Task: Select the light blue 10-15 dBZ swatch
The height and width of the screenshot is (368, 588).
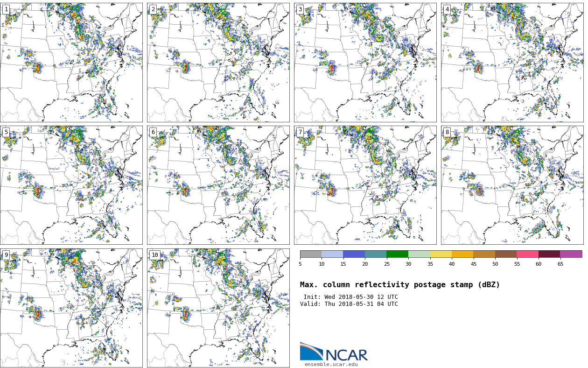Action: coord(332,254)
